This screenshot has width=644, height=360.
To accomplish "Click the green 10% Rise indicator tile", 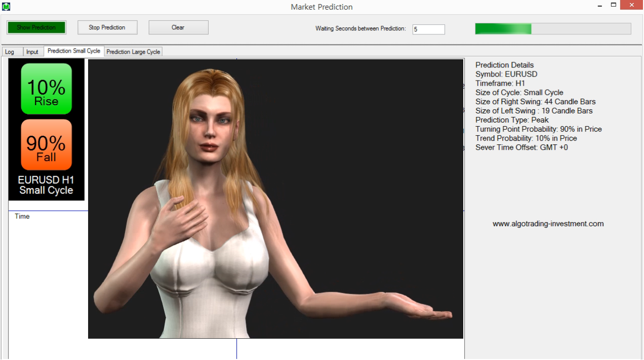I will (x=46, y=89).
